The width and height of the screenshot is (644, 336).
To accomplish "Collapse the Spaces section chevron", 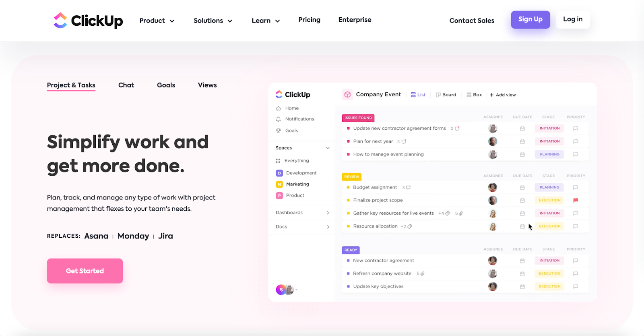I will click(328, 148).
